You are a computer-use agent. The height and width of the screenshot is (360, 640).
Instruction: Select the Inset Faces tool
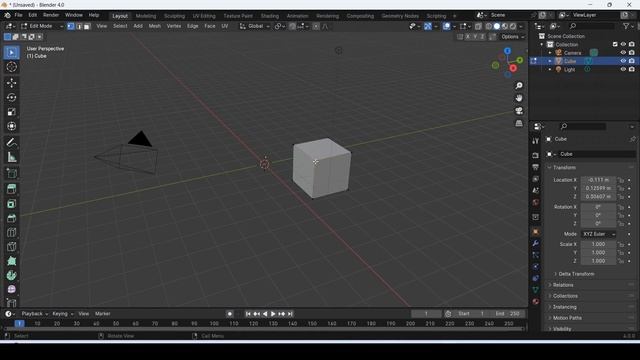click(11, 204)
